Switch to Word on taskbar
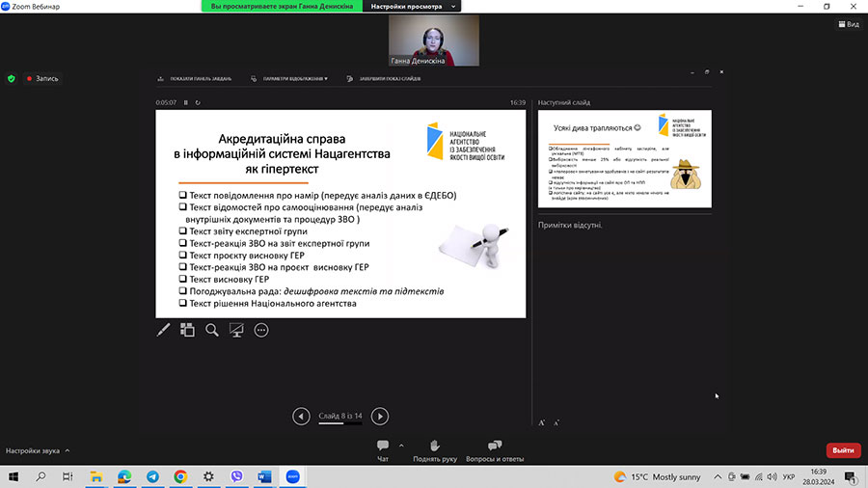 264,476
